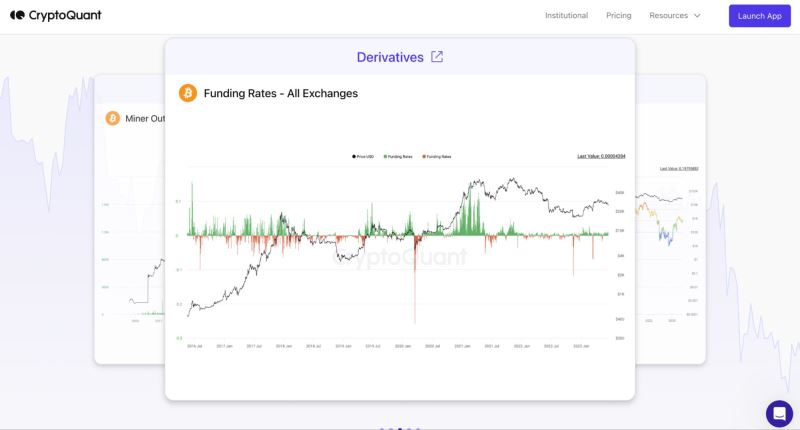Toggle the red Funding Rates legend item
This screenshot has width=800, height=430.
(437, 156)
